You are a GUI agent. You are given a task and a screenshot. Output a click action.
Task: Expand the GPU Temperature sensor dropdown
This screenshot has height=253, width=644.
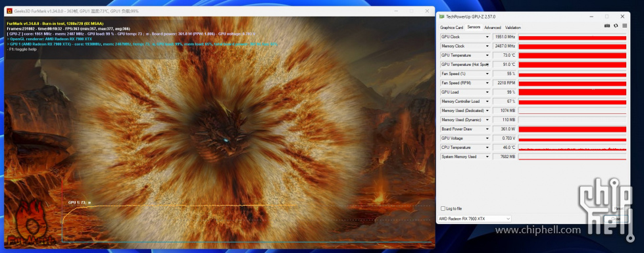coord(487,55)
